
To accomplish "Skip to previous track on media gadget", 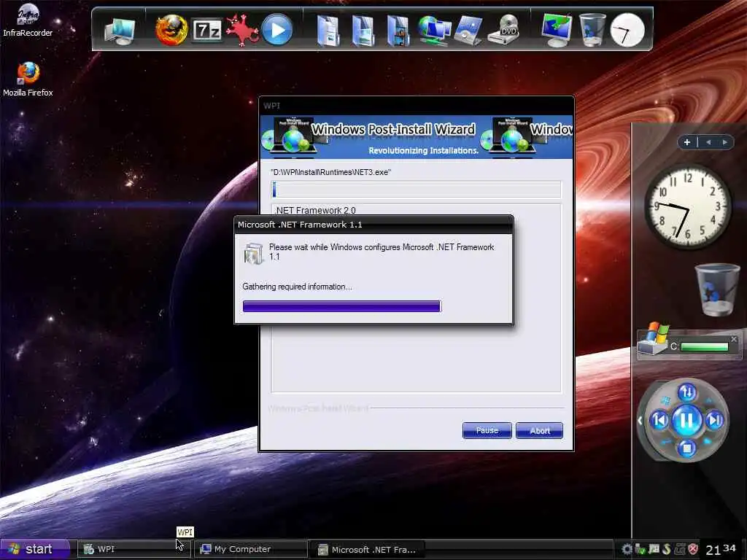I will tap(659, 420).
